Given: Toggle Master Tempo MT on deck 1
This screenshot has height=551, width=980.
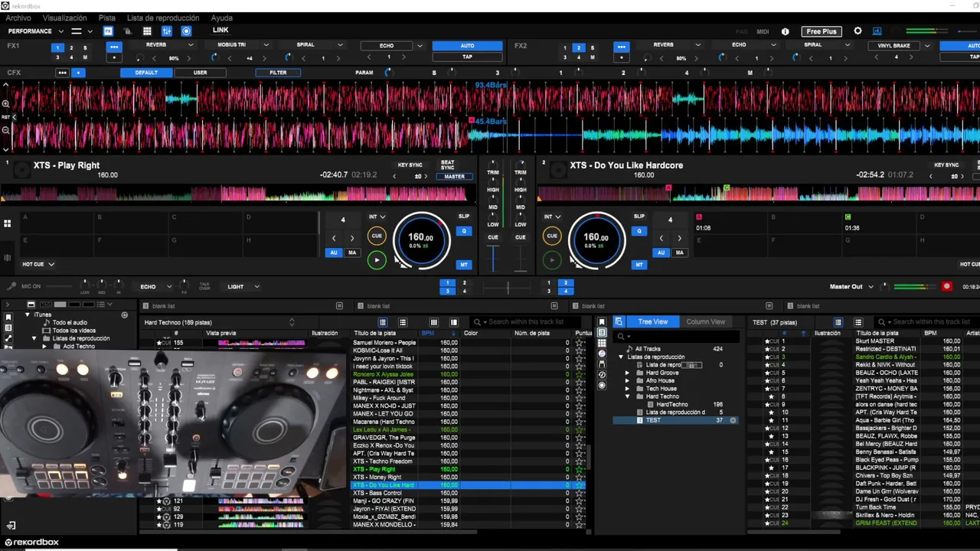Looking at the screenshot, I should click(x=464, y=265).
